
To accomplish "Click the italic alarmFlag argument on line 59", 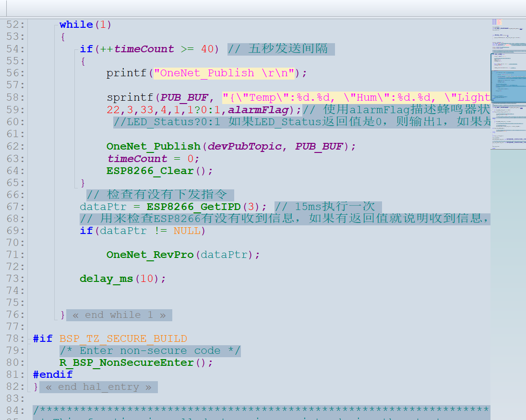I will pyautogui.click(x=258, y=110).
